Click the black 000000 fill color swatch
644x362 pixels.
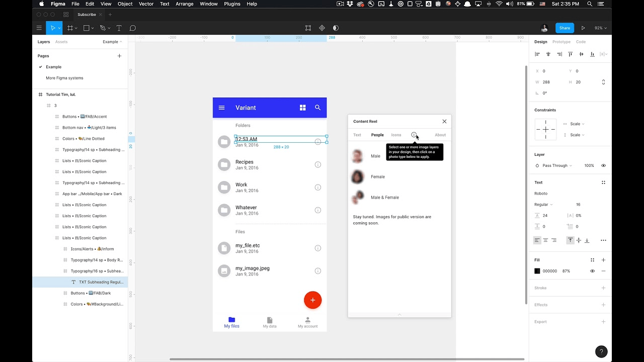[x=537, y=270]
